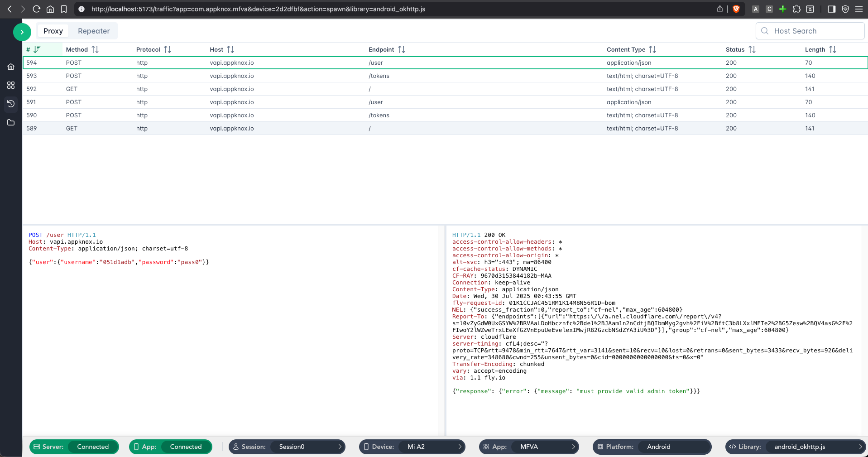This screenshot has height=457, width=868.
Task: Go back with the browser back arrow
Action: coord(10,9)
